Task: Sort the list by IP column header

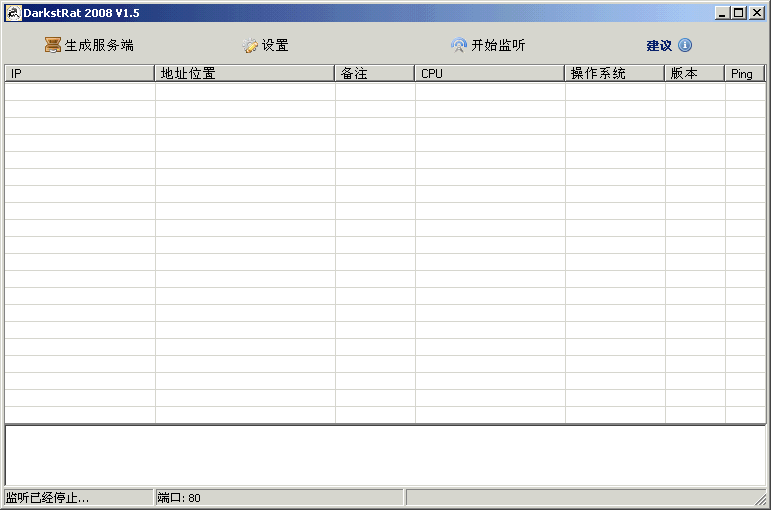Action: [x=80, y=74]
